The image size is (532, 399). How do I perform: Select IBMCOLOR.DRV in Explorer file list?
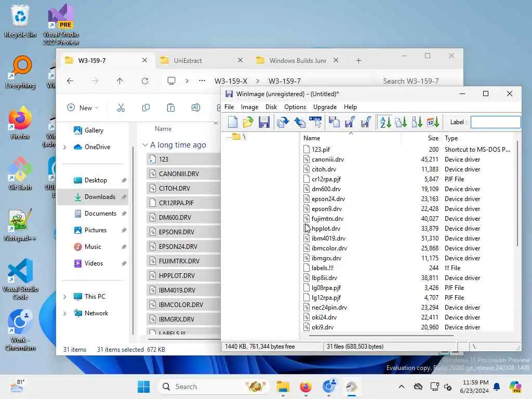183,304
